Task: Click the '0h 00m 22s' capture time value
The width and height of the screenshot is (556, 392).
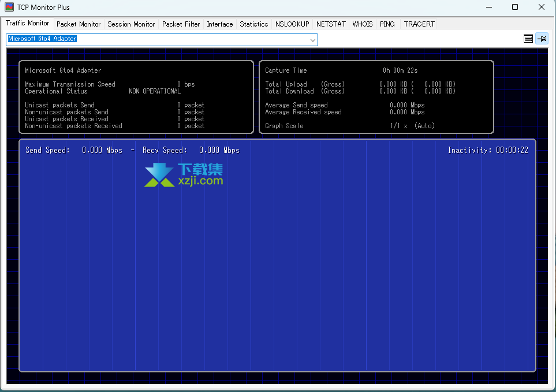Action: click(x=400, y=70)
